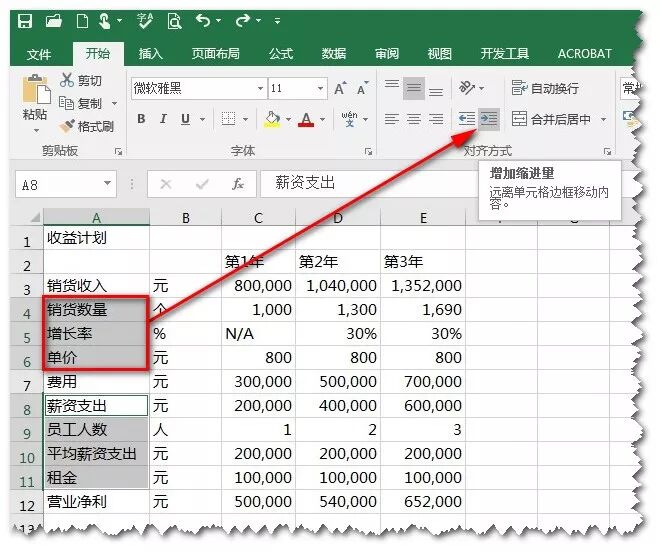The height and width of the screenshot is (552, 660).
Task: Click the decrease indent icon
Action: click(467, 119)
